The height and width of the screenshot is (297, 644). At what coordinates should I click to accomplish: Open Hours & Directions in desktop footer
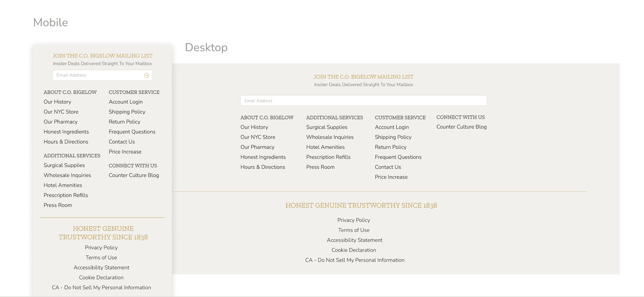coord(263,167)
